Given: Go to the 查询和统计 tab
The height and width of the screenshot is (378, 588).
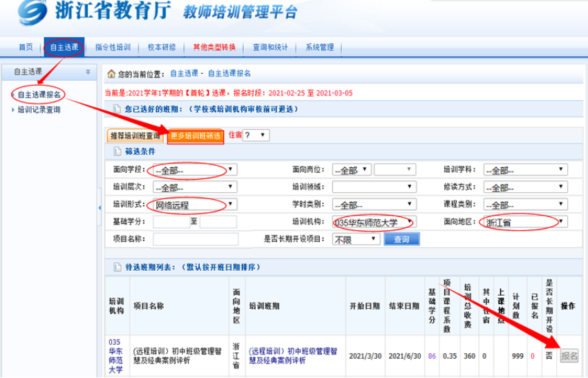Looking at the screenshot, I should (270, 47).
